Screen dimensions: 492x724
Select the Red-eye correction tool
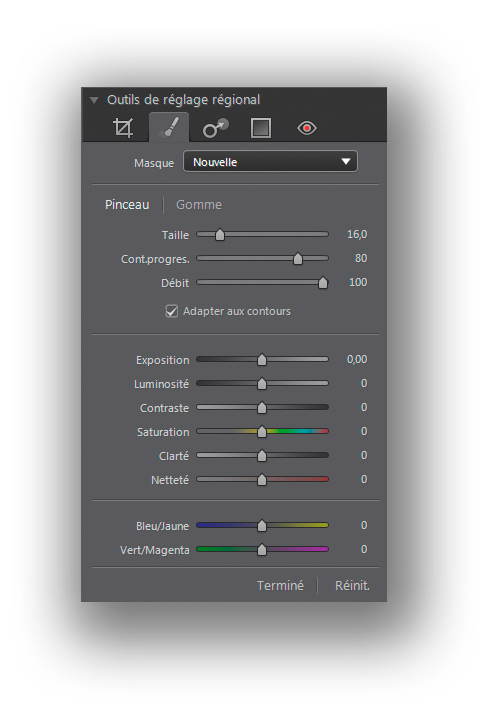tap(307, 128)
